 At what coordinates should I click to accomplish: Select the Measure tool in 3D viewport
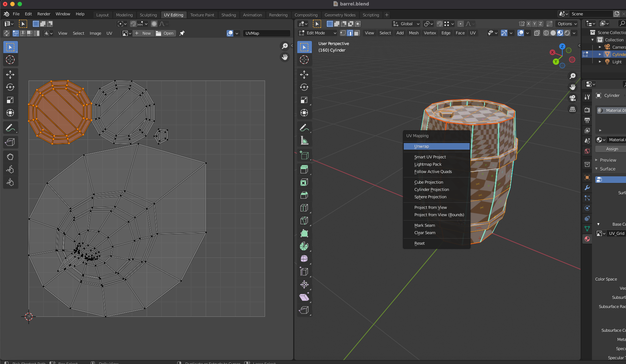pyautogui.click(x=304, y=140)
